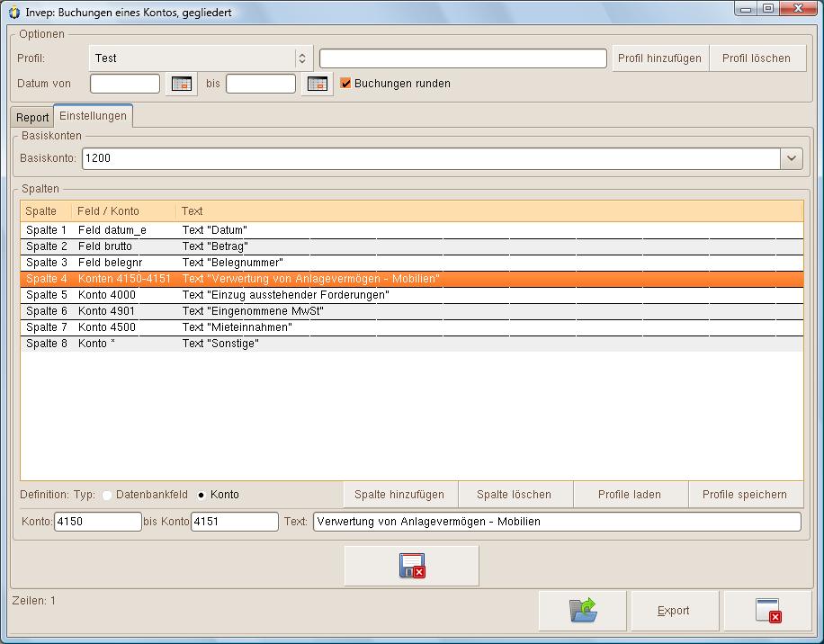
Task: Click the cell Text "Betrag"
Action: (x=215, y=246)
